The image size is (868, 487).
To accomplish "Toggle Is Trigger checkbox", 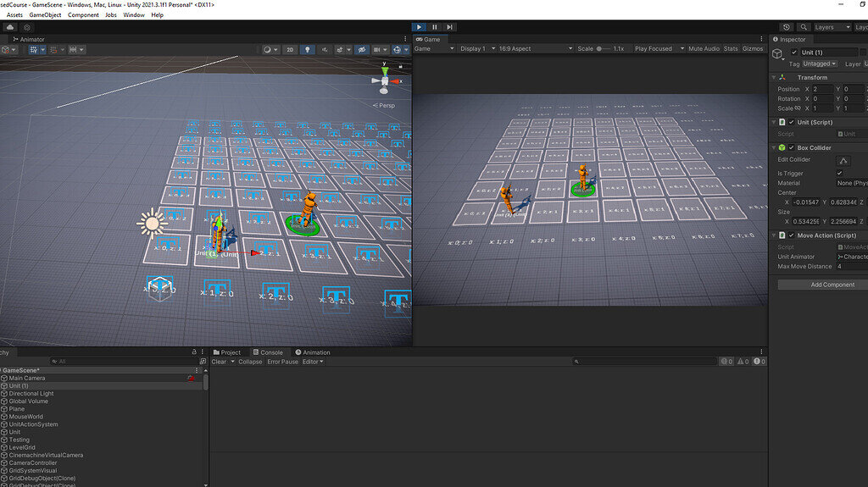I will [840, 174].
